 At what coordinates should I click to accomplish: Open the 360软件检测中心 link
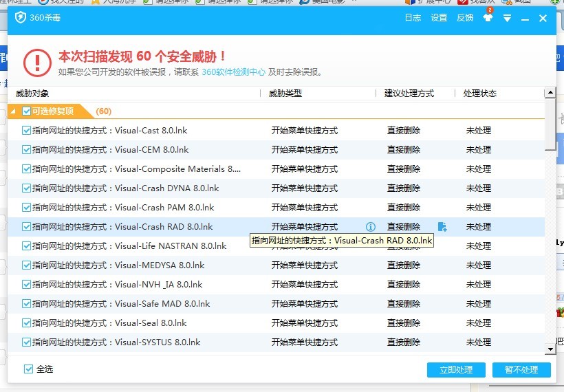point(233,72)
